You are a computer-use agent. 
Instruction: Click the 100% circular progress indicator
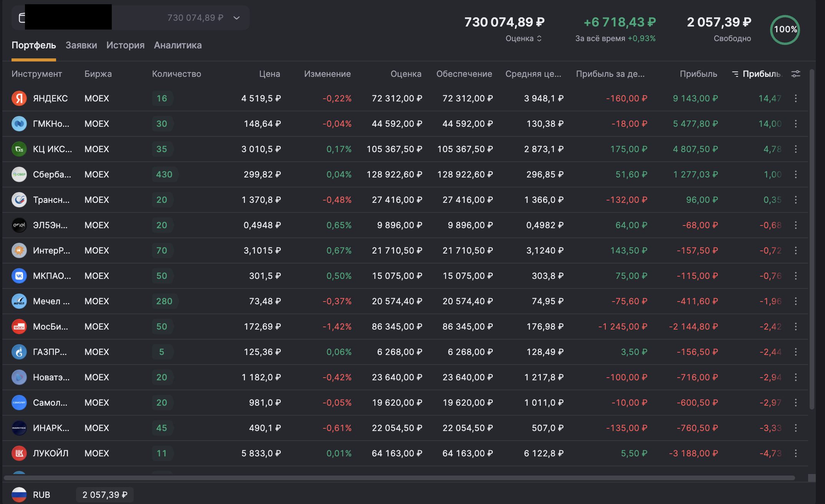coord(785,30)
